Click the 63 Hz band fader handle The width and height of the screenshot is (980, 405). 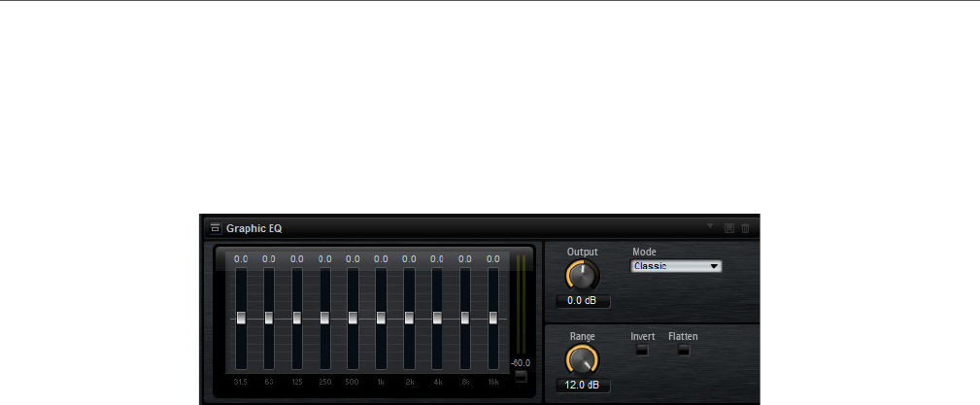269,319
